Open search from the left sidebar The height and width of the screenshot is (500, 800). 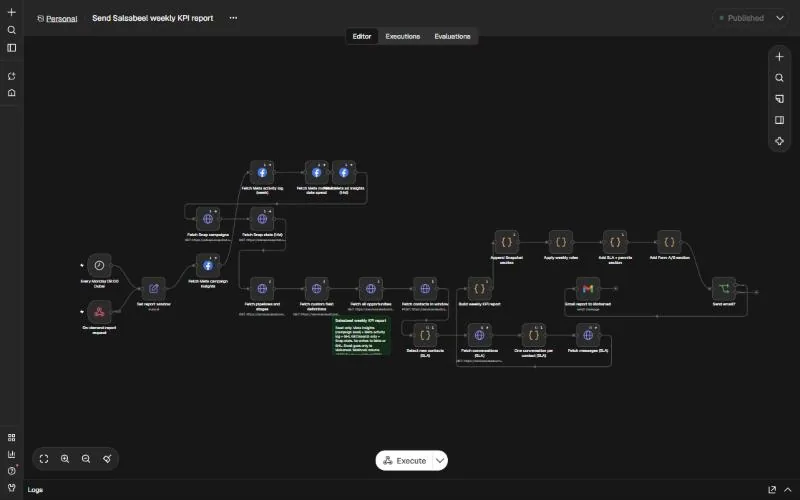(x=11, y=30)
